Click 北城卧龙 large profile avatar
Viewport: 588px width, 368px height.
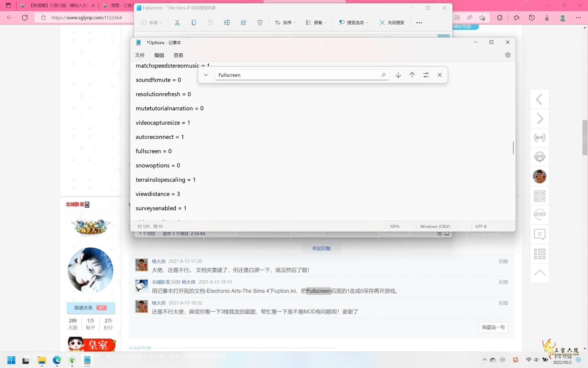90,270
